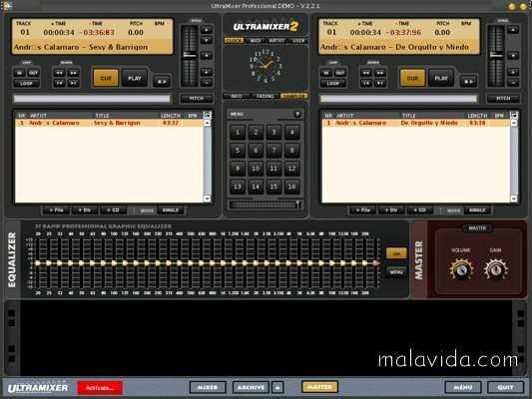Open the FADING tab
This screenshot has width=532, height=399.
[265, 97]
